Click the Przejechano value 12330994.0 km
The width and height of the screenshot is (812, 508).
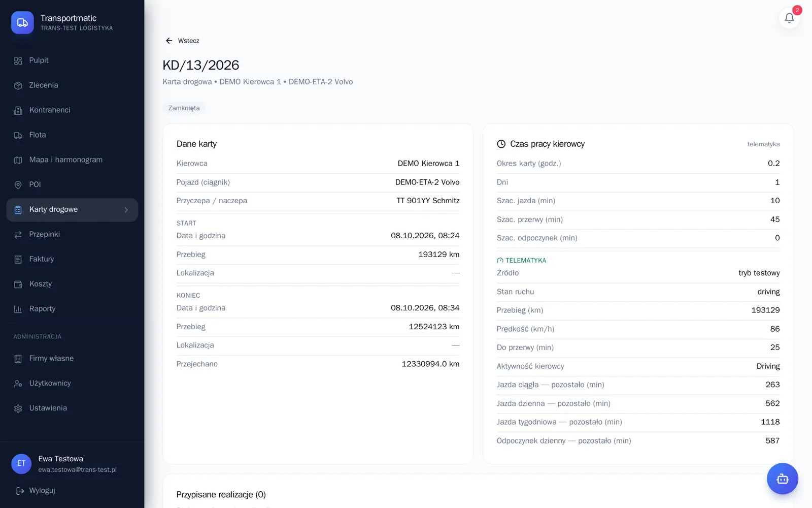tap(430, 364)
